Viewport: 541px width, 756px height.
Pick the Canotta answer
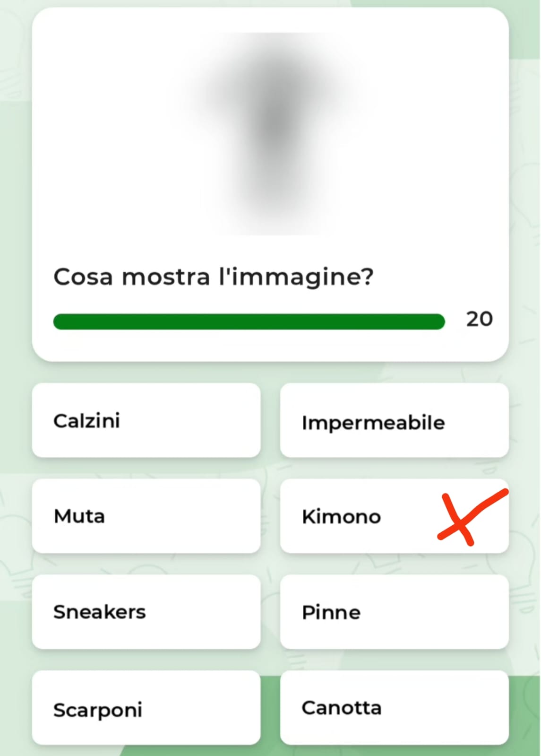[x=394, y=707]
